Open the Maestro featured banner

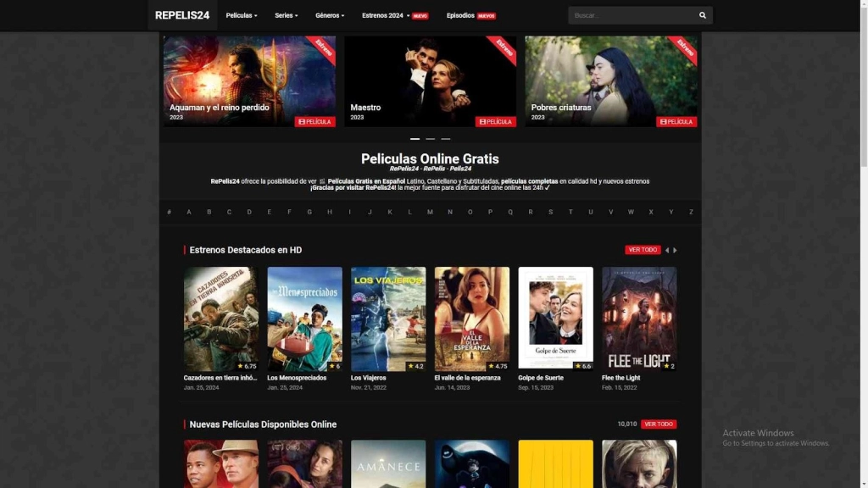tap(430, 81)
